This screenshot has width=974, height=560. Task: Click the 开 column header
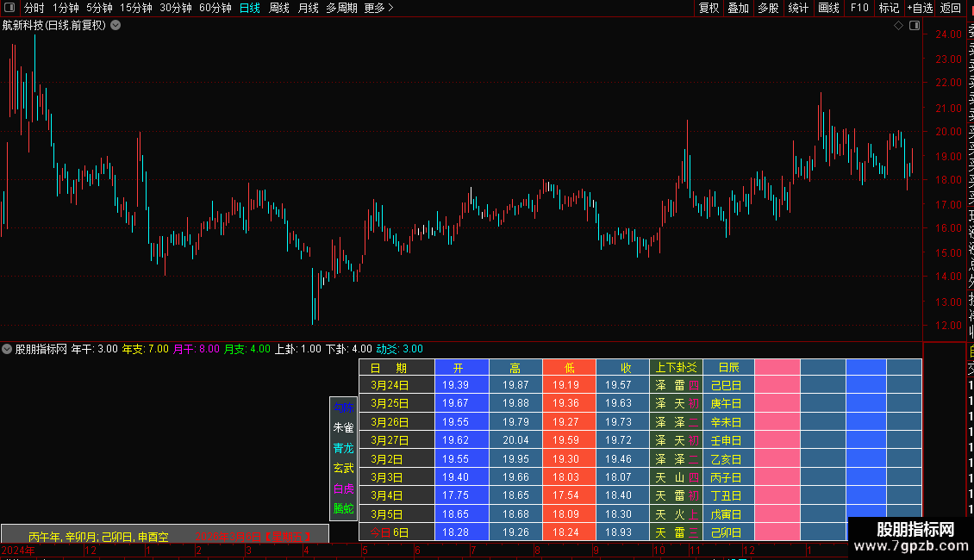[461, 368]
